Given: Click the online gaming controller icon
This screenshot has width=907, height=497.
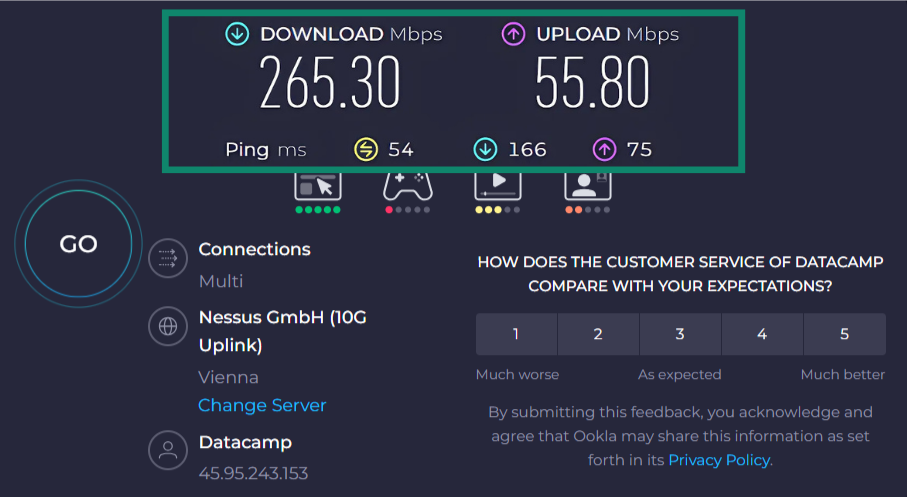Looking at the screenshot, I should click(x=407, y=185).
